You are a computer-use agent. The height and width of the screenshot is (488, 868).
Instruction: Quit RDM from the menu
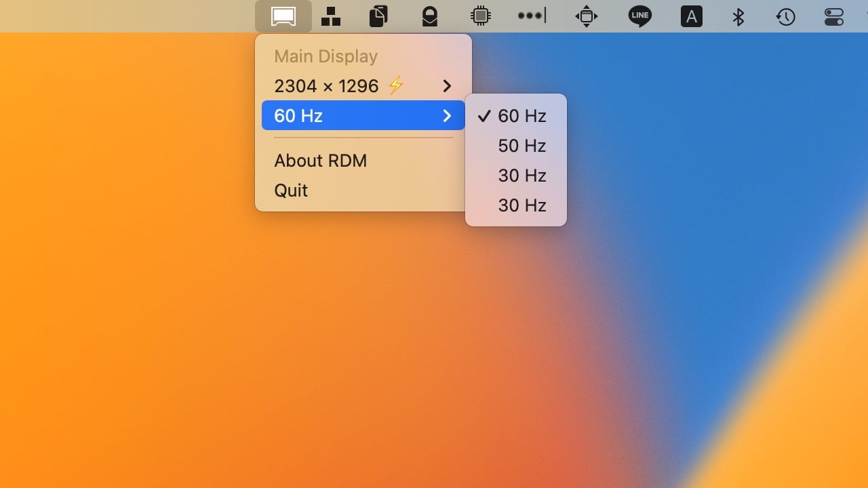tap(291, 190)
